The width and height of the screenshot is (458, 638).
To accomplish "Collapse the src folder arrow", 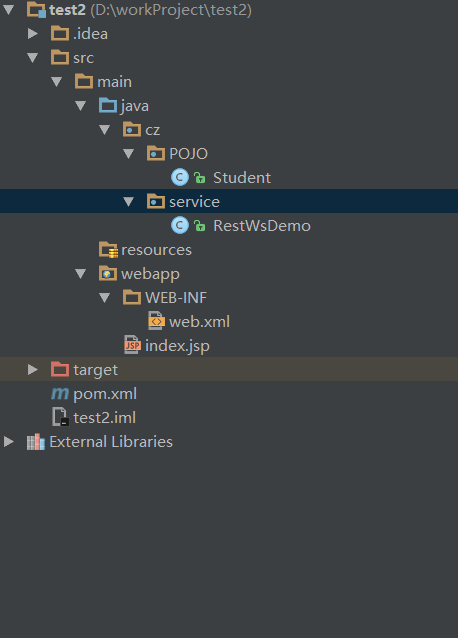I will (33, 58).
